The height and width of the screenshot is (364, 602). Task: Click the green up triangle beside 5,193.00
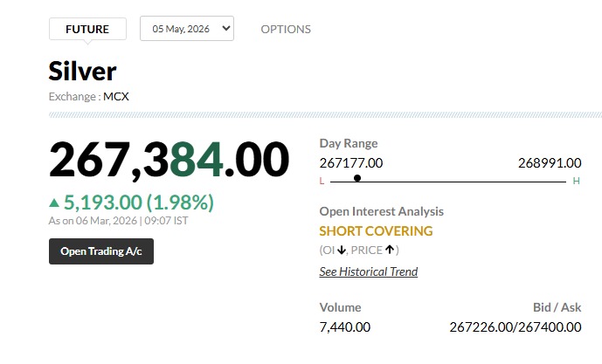(x=54, y=203)
